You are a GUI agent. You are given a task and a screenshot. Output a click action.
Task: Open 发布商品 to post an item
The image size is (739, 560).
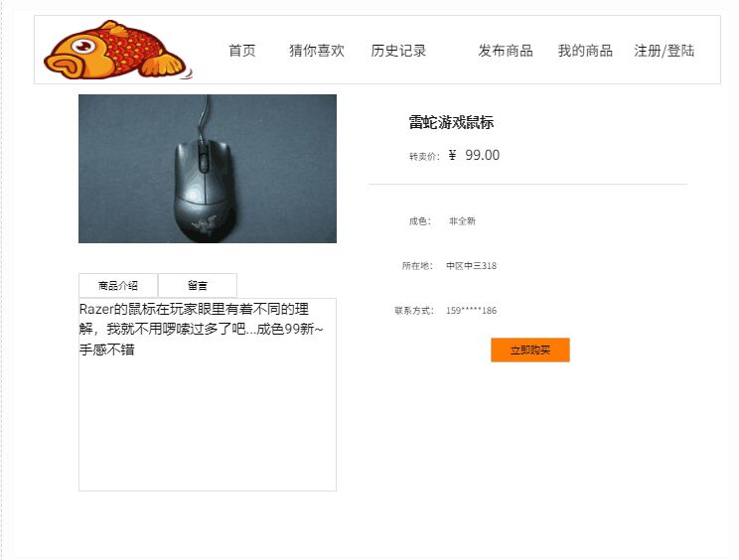click(506, 51)
